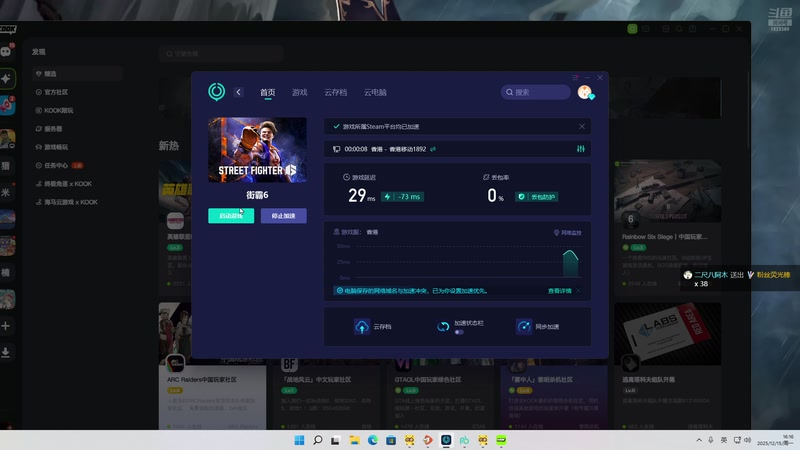
Task: Click 查看详情 link in conflict notice
Action: pos(560,291)
